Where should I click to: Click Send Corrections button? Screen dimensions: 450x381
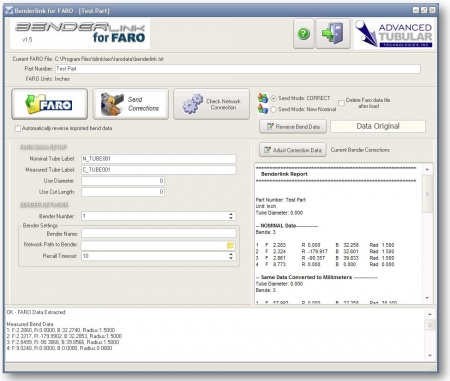pyautogui.click(x=131, y=104)
